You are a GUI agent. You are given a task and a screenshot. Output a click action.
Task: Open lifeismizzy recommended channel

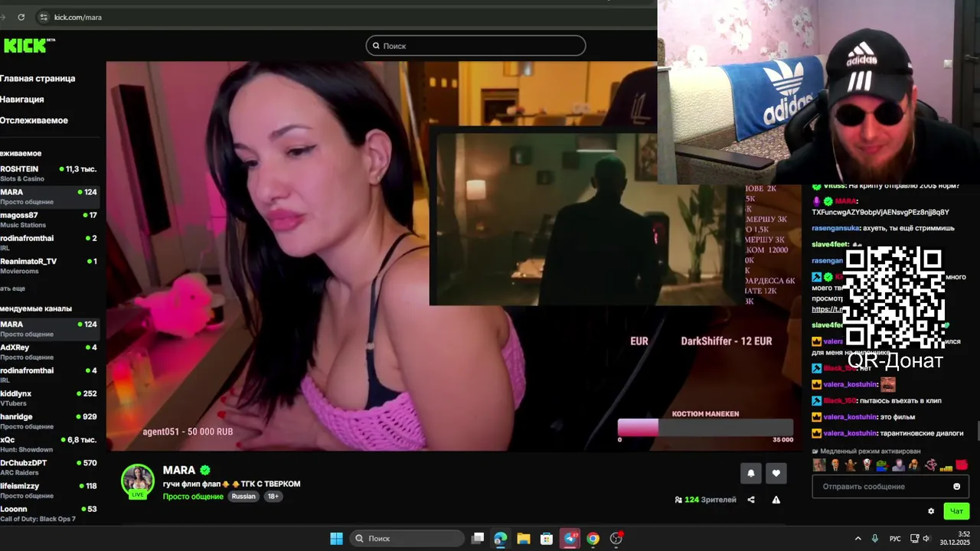tap(49, 491)
